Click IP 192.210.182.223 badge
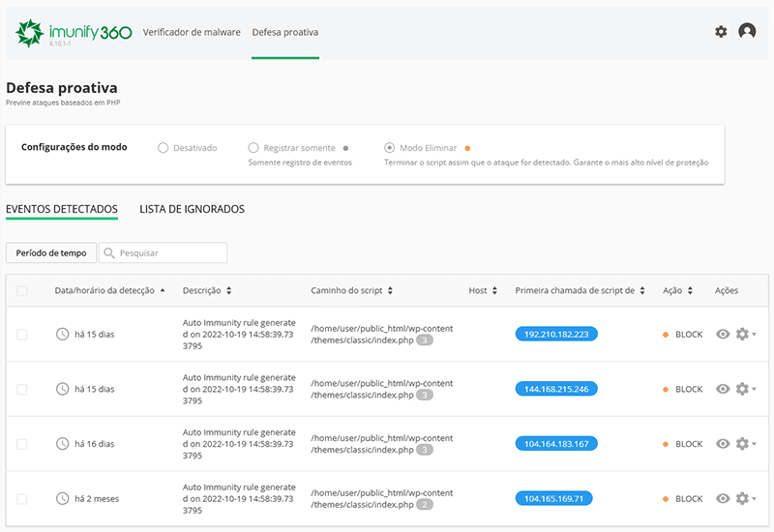 coord(556,334)
